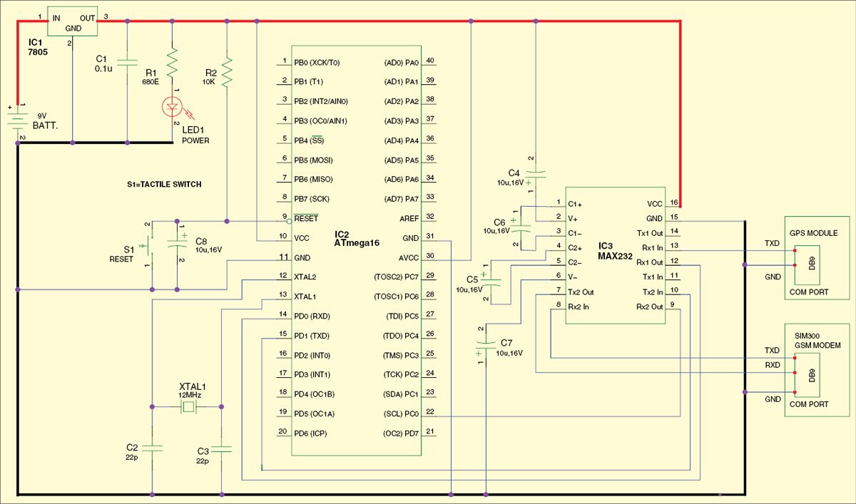Click the R2 10K resistor symbol
This screenshot has height=504, width=856.
(x=226, y=72)
